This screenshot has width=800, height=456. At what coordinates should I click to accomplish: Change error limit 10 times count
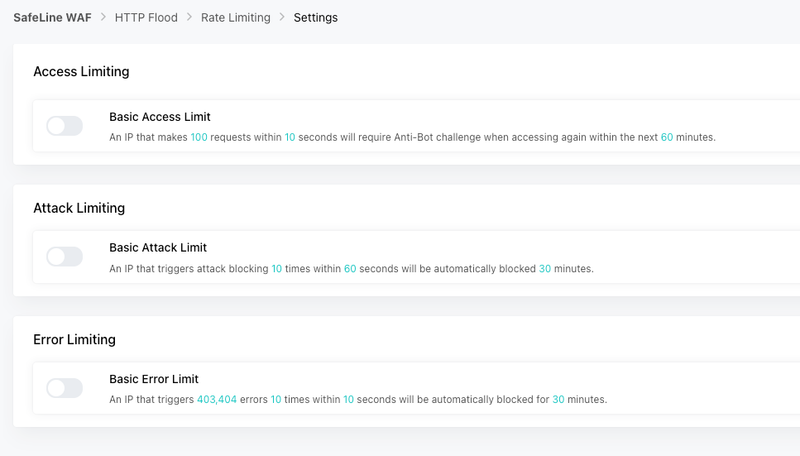(276, 399)
